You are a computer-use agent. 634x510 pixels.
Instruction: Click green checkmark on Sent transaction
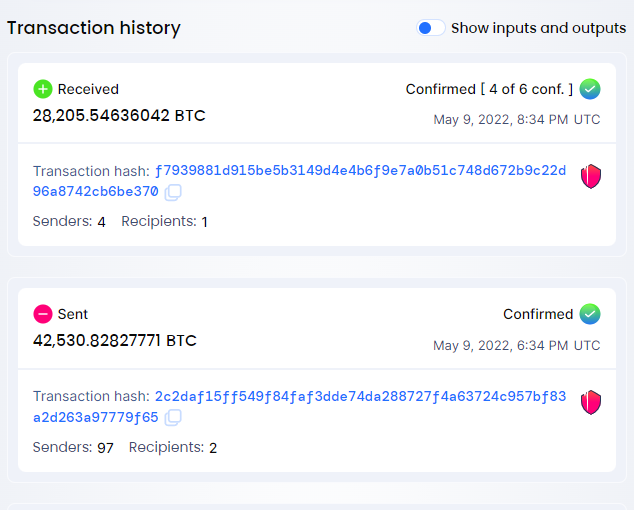point(590,314)
